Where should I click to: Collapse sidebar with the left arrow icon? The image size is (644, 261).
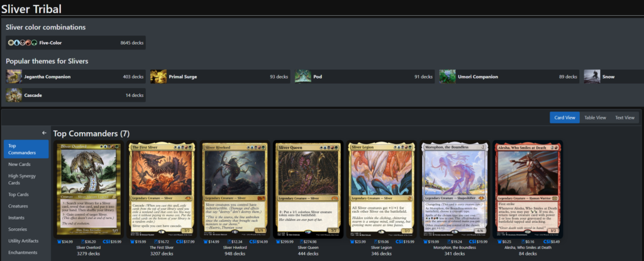[45, 133]
